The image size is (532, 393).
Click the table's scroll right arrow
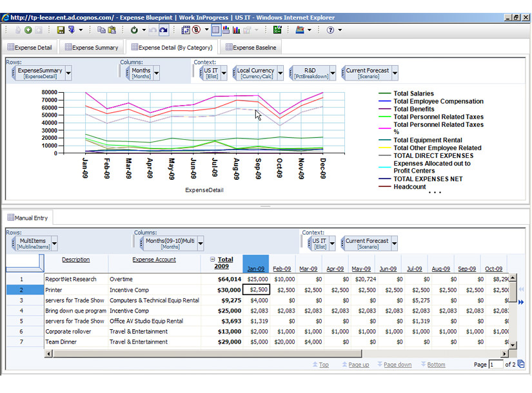click(504, 354)
